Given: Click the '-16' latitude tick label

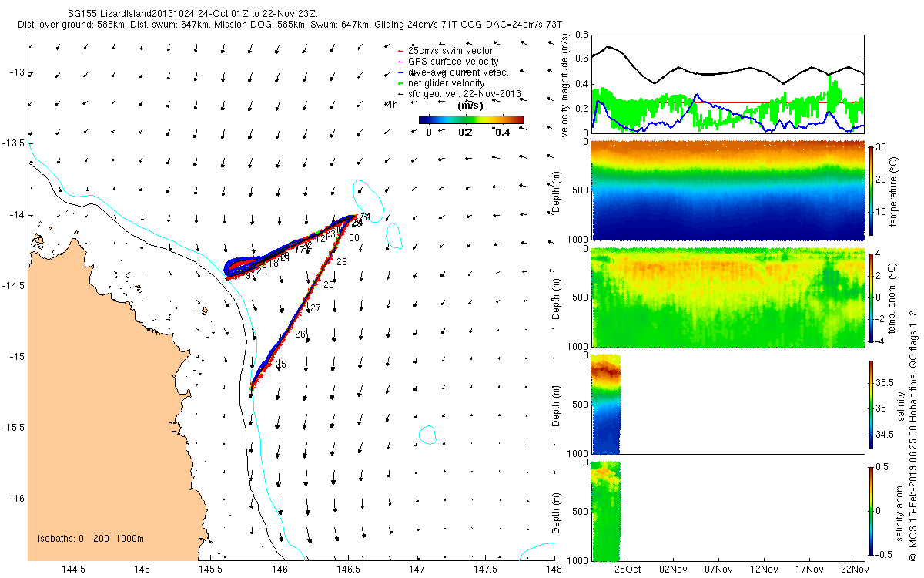Looking at the screenshot, I should [x=15, y=498].
